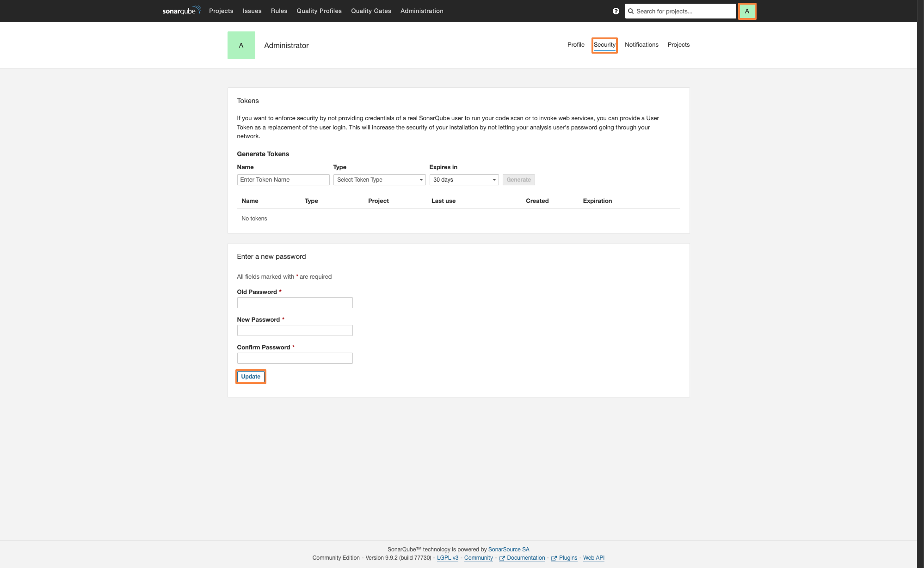Click the Enter Token Name field
924x568 pixels.
click(x=283, y=179)
